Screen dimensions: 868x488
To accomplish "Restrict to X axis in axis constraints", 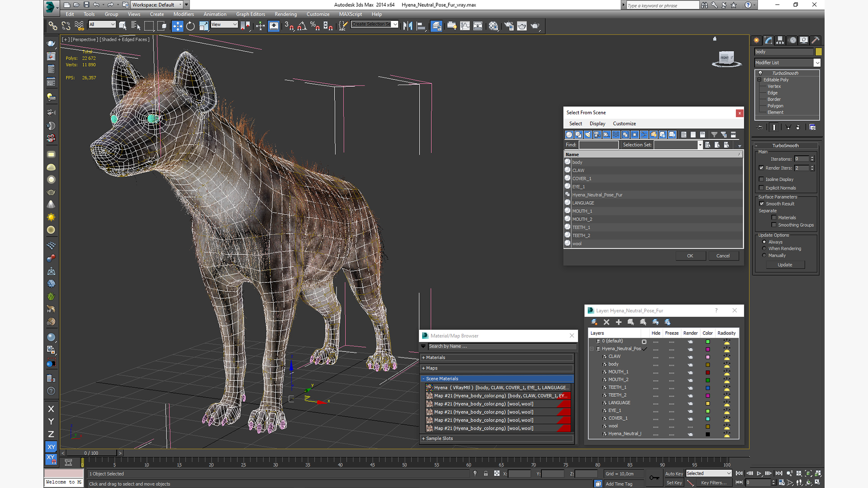I will click(x=51, y=408).
